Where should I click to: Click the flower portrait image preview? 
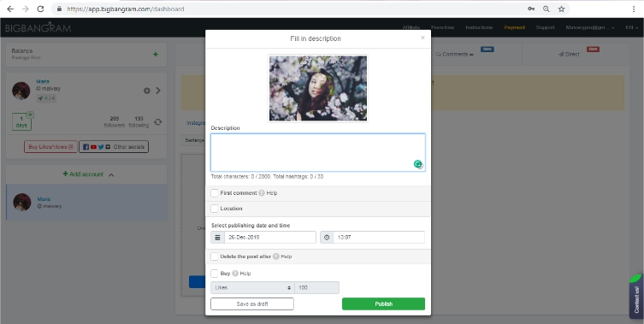pyautogui.click(x=318, y=88)
